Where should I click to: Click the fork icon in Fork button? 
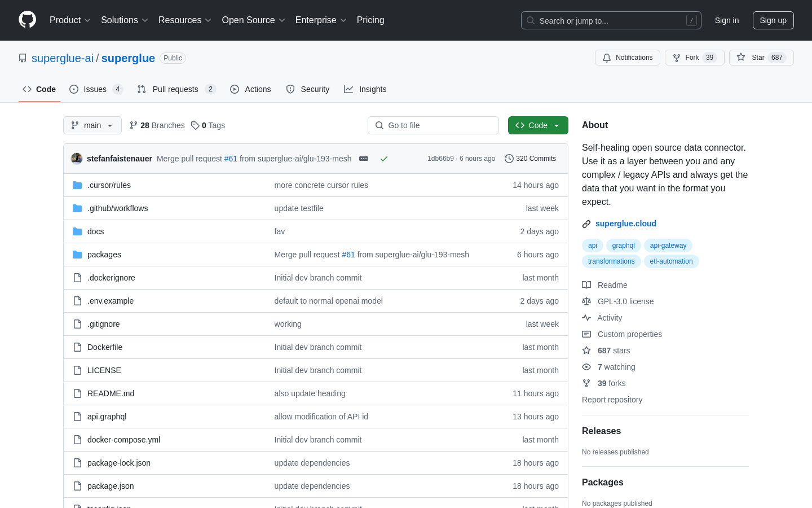[677, 58]
